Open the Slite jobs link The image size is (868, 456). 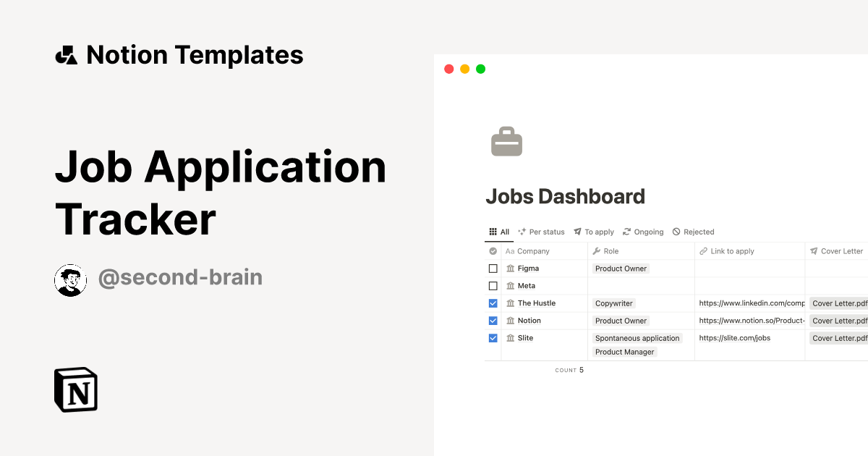(x=735, y=338)
